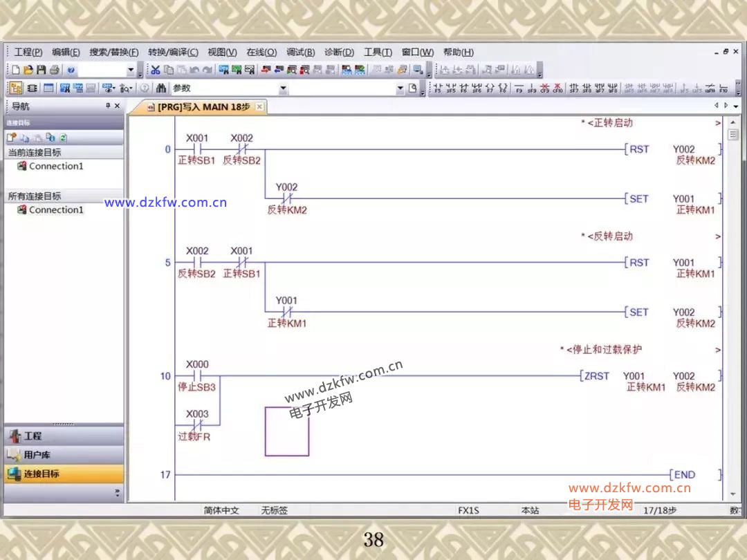Click the F10 line drawing icon
Viewport: 747px width, 560px height.
click(723, 88)
